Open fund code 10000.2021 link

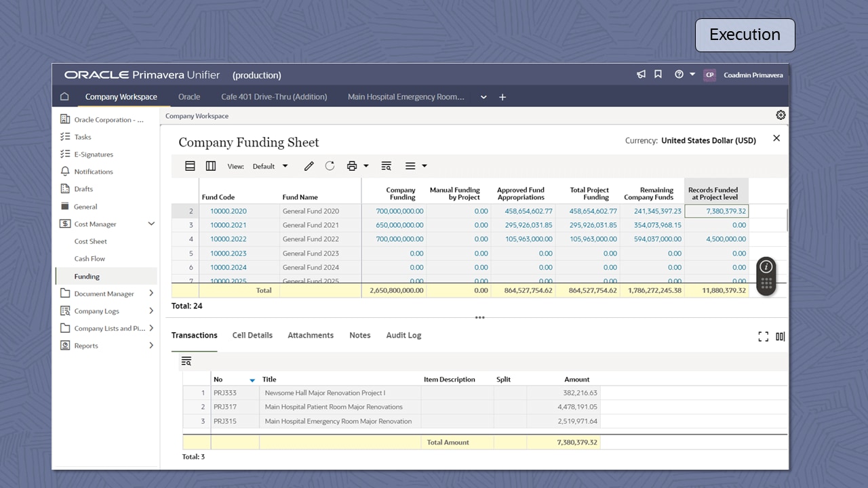coord(228,225)
